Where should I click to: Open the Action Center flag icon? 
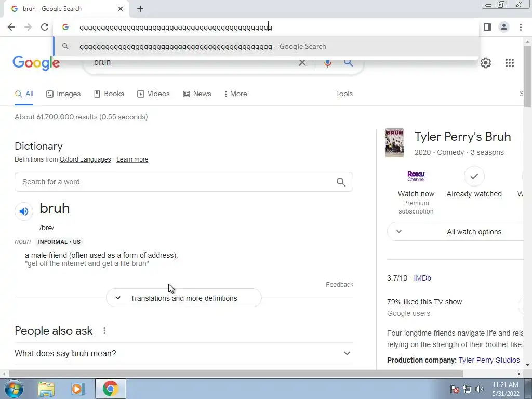(x=455, y=389)
